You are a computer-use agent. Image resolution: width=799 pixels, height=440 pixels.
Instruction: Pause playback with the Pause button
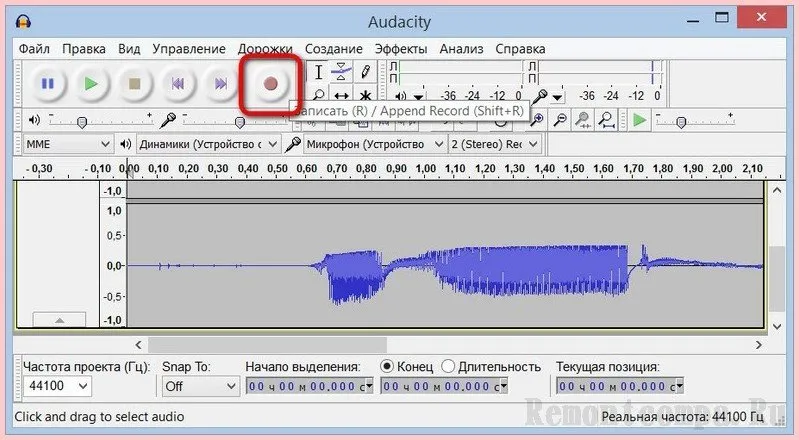tap(47, 84)
